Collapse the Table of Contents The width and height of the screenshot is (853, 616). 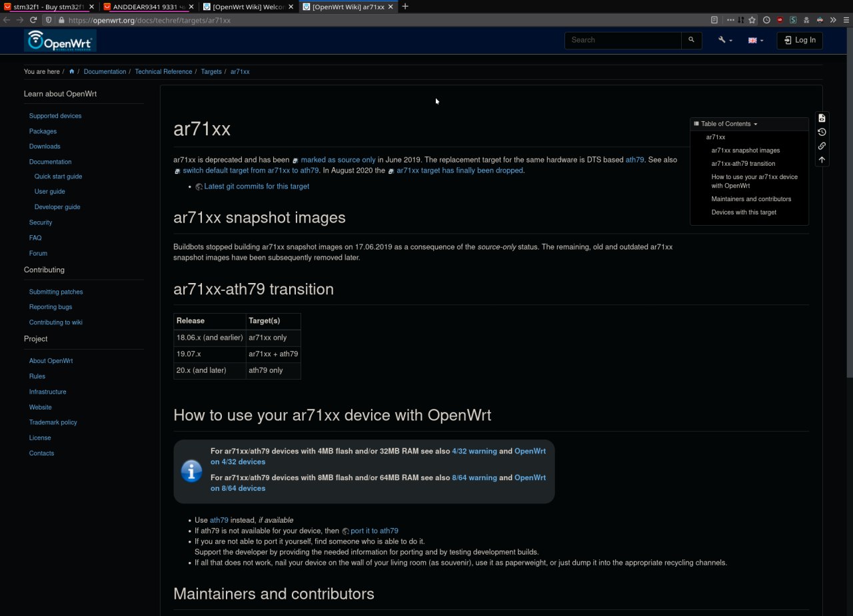click(x=726, y=124)
